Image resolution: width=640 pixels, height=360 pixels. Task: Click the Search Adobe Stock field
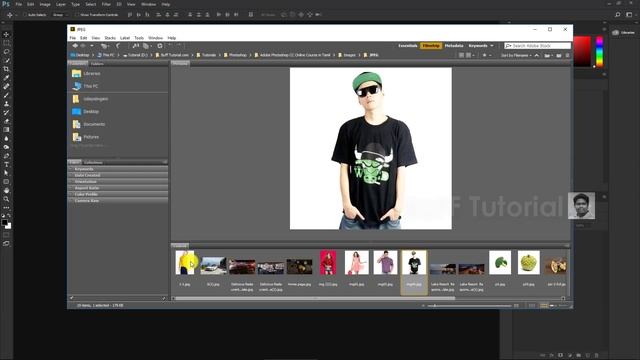click(x=538, y=46)
